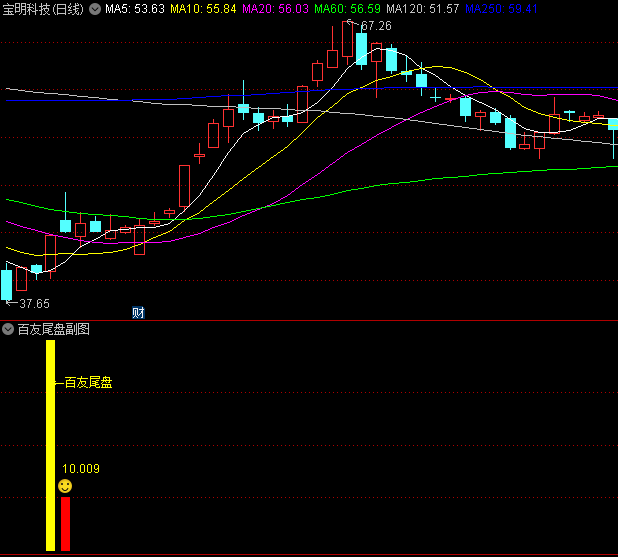
Task: Select the MA20: 56.03 label
Action: coord(275,9)
